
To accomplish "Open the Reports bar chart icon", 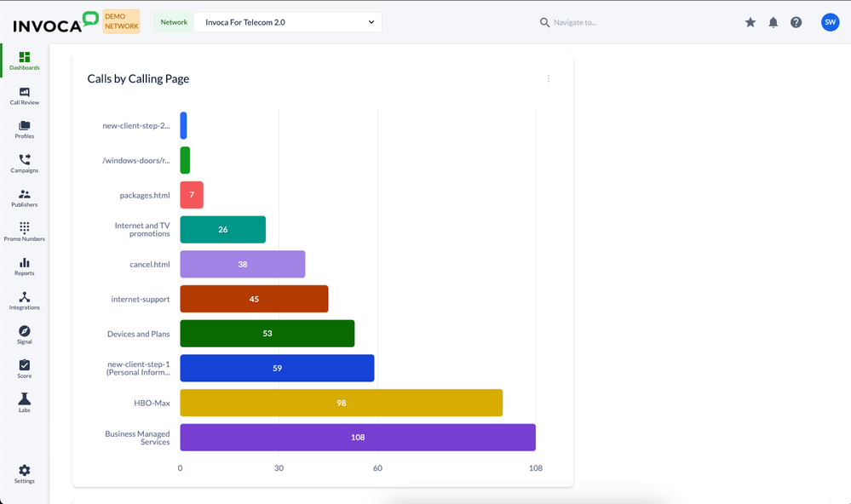I will click(24, 264).
